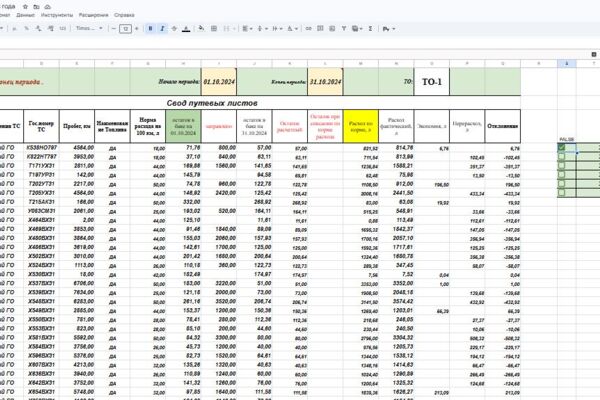Open the functions sigma icon
Screen dimensions: 600x400
tap(370, 29)
